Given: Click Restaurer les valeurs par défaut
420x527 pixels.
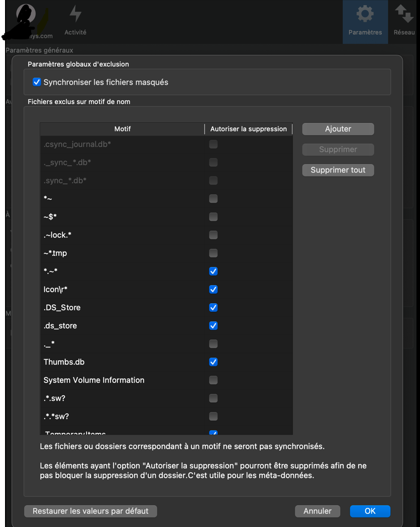Looking at the screenshot, I should (90, 511).
